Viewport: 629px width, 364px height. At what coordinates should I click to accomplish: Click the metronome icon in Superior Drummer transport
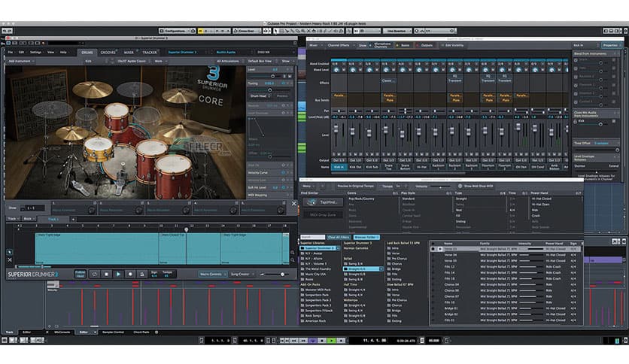coord(141,275)
